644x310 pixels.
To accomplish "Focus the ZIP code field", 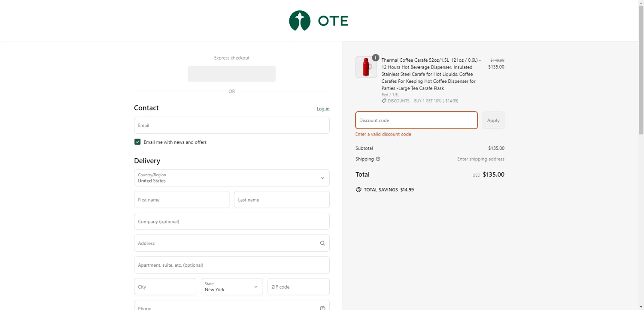I will [298, 287].
